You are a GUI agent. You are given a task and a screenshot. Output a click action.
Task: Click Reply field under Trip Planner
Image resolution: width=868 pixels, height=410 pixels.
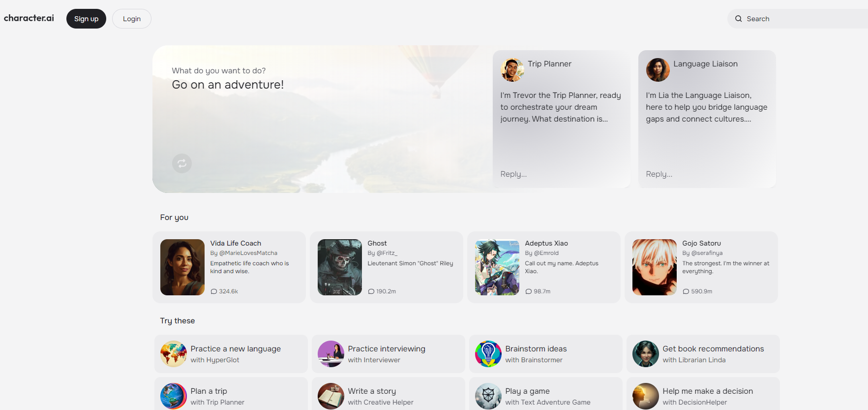pyautogui.click(x=561, y=174)
